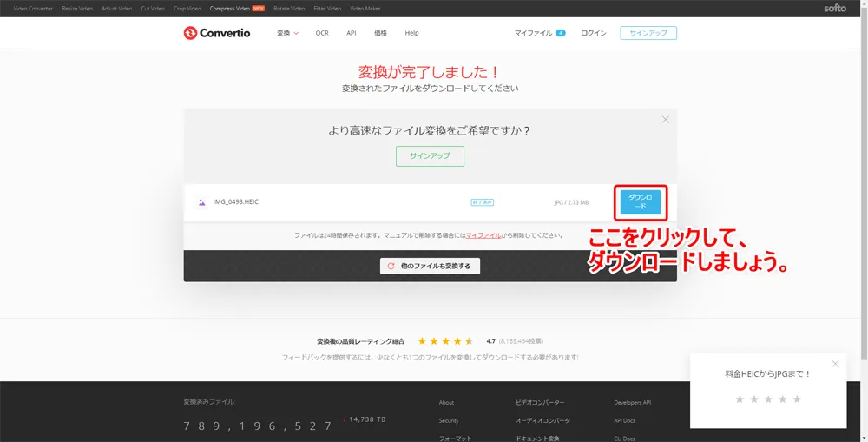Close the HEIC to JPG rating popup

pyautogui.click(x=835, y=364)
